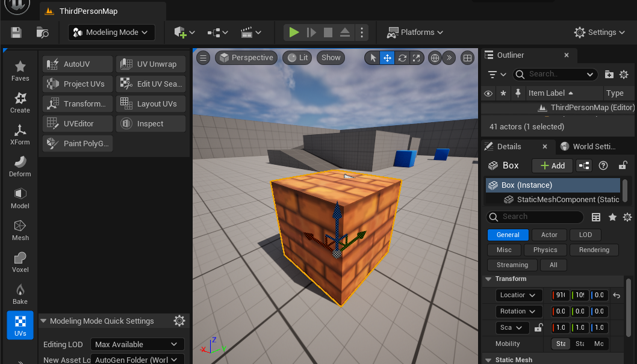The image size is (637, 364).
Task: Open the Voxel tool category
Action: click(x=20, y=262)
